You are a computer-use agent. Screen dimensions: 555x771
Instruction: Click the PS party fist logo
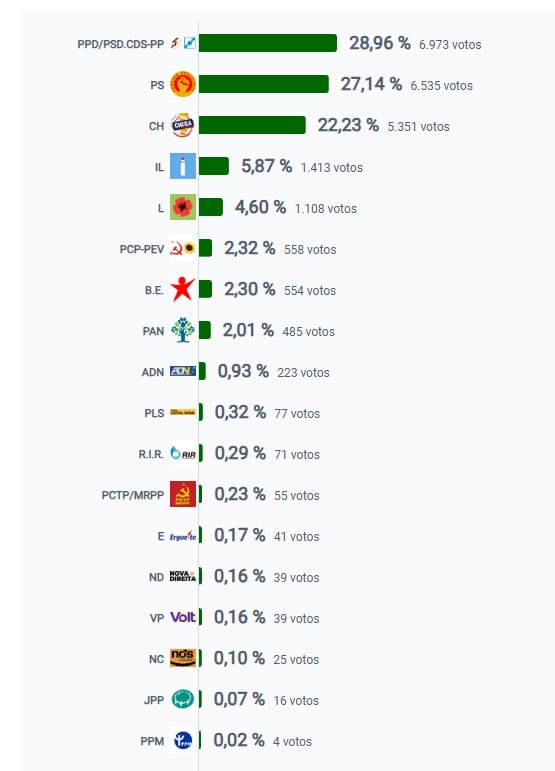click(x=183, y=84)
